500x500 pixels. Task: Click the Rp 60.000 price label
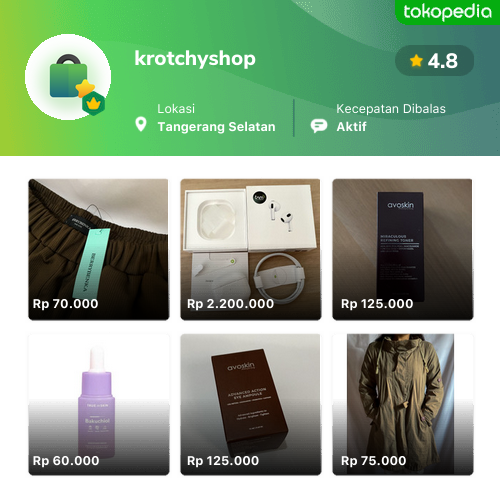pyautogui.click(x=66, y=461)
